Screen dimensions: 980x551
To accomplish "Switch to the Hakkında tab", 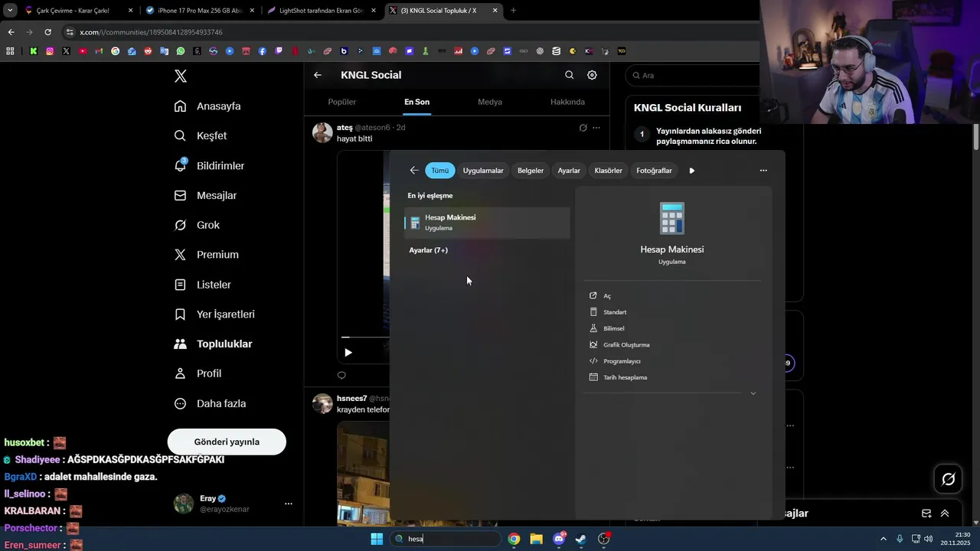I will 567,102.
